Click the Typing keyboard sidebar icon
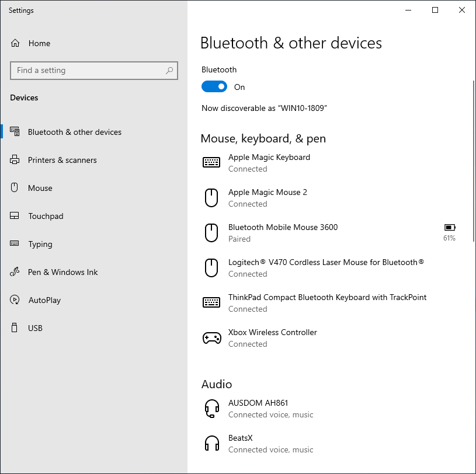 tap(14, 243)
